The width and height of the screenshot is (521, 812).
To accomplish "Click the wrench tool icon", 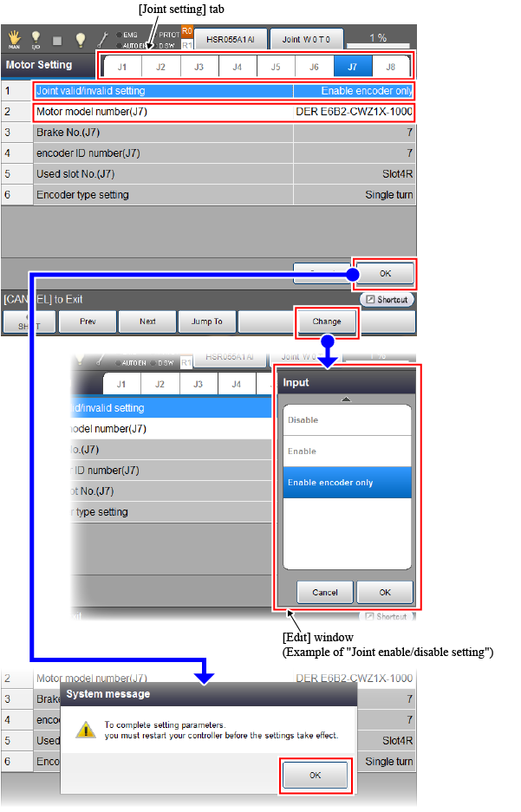I will (x=102, y=40).
